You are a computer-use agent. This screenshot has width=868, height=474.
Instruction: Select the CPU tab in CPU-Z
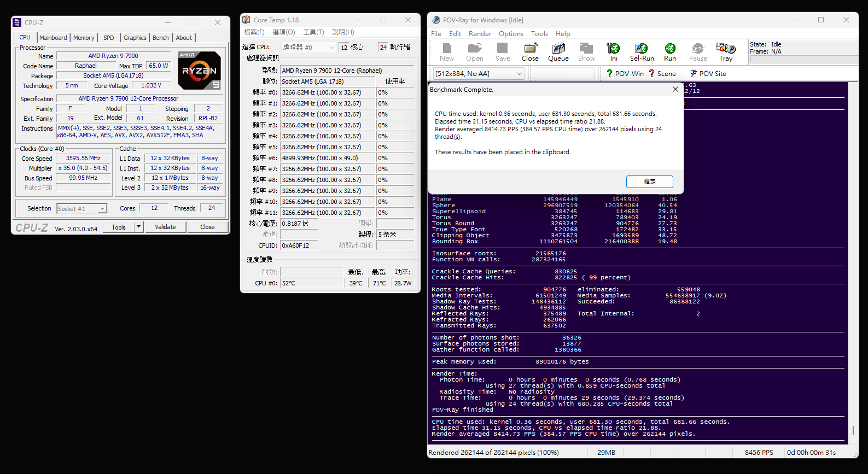click(x=25, y=37)
